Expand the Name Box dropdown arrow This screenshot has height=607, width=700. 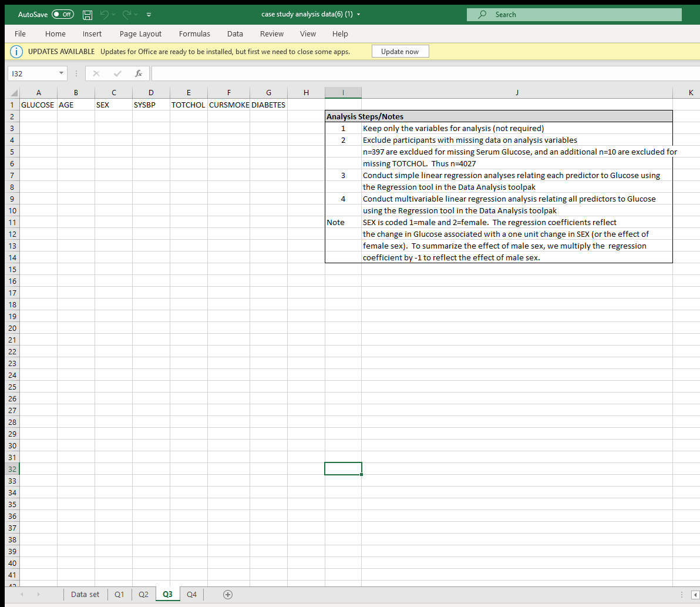[61, 73]
